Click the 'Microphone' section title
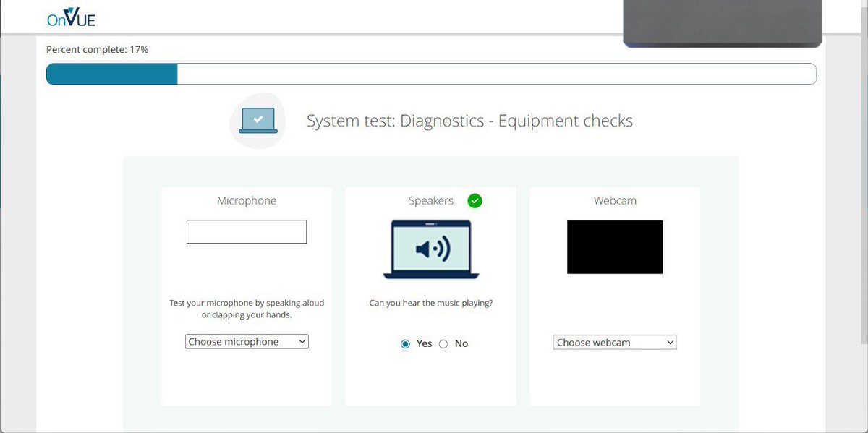 pos(247,201)
